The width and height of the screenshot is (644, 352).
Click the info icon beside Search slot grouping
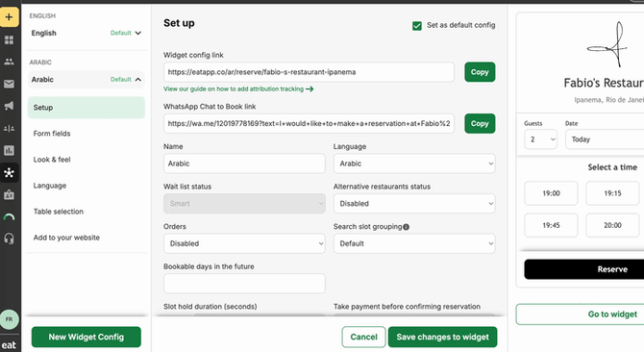point(406,227)
